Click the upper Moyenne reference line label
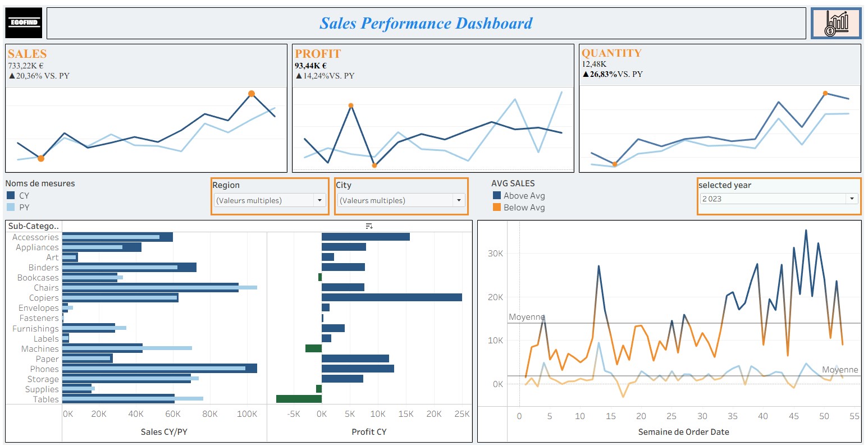This screenshot has height=446, width=868. pos(527,317)
